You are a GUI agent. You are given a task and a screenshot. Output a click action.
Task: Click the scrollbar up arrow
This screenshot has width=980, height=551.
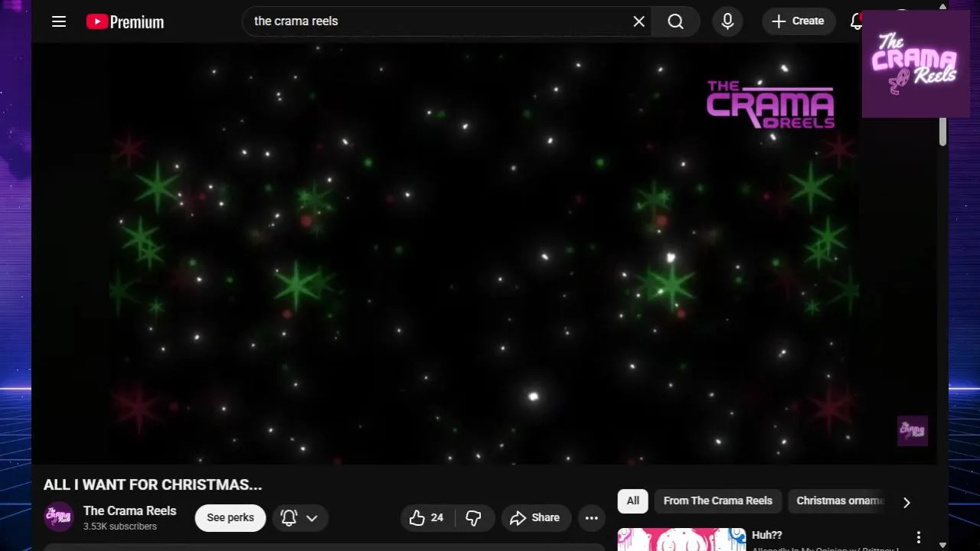[x=942, y=6]
